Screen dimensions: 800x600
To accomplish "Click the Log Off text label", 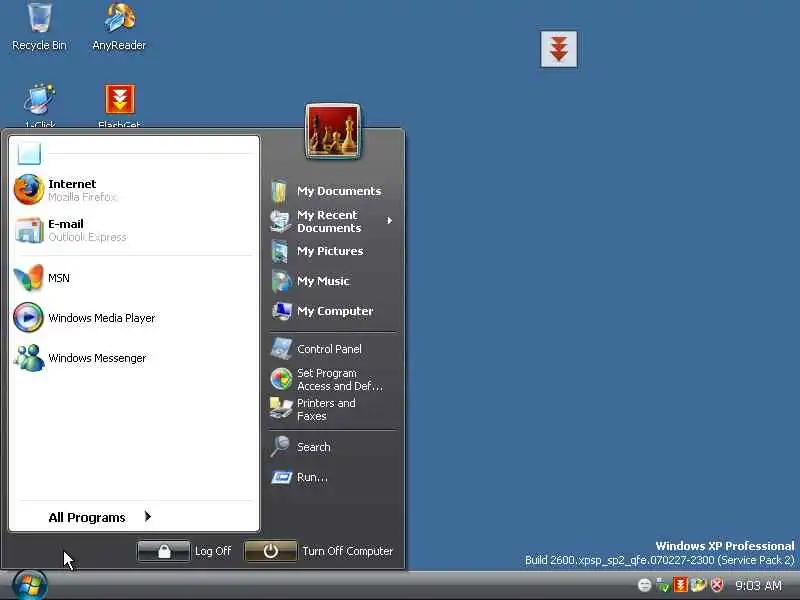I will (213, 551).
